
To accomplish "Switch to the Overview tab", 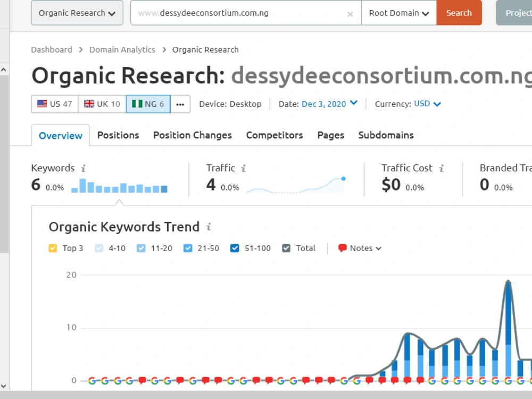I will tap(61, 135).
